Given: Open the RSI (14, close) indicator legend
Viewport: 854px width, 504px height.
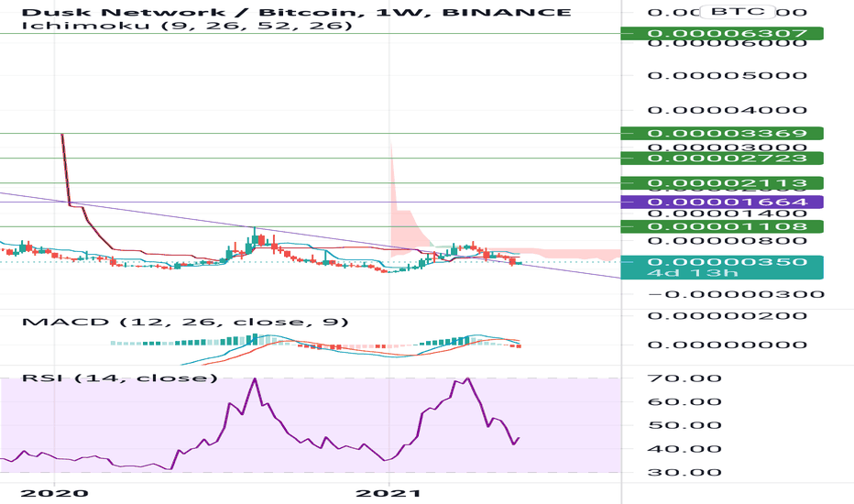Looking at the screenshot, I should click(119, 378).
